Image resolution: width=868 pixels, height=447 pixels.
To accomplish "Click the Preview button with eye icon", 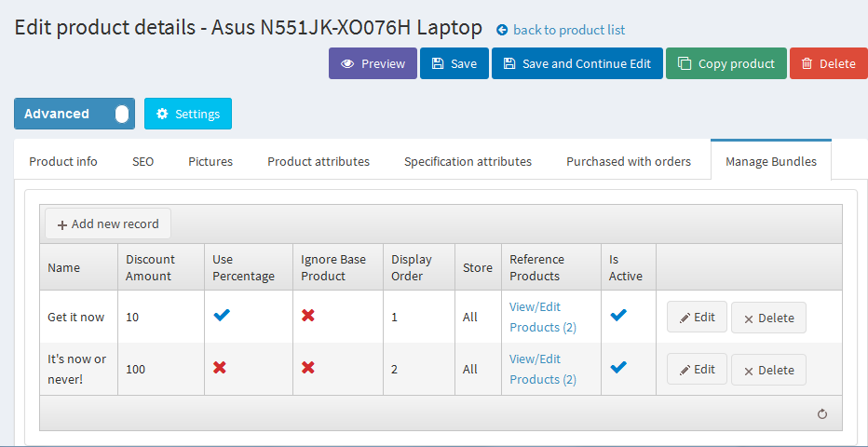I will (373, 64).
